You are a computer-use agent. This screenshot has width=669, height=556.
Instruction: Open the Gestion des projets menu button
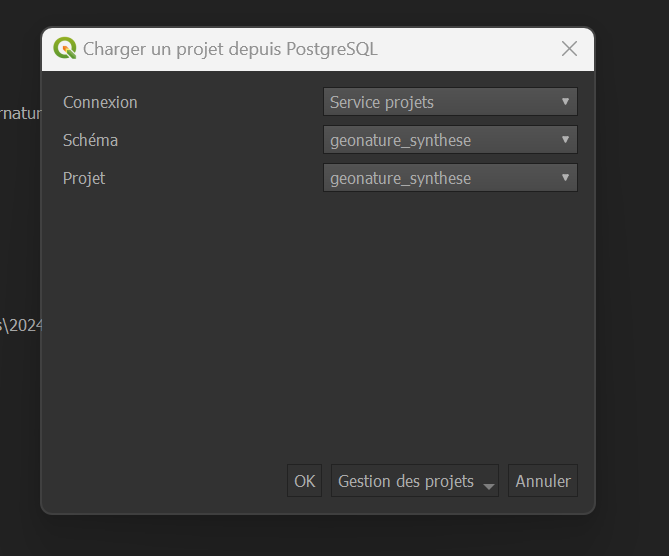coord(415,481)
